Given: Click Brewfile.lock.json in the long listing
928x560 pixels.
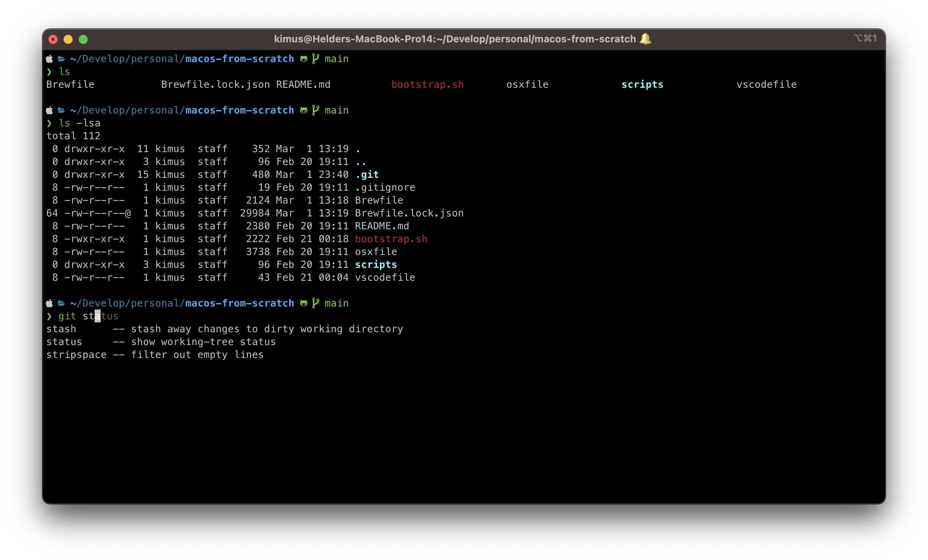Looking at the screenshot, I should (x=410, y=213).
